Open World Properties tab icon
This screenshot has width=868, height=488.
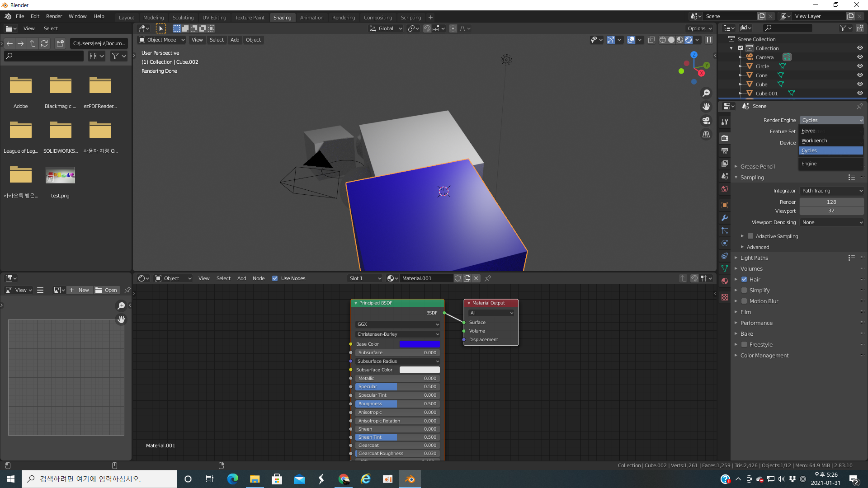point(725,189)
